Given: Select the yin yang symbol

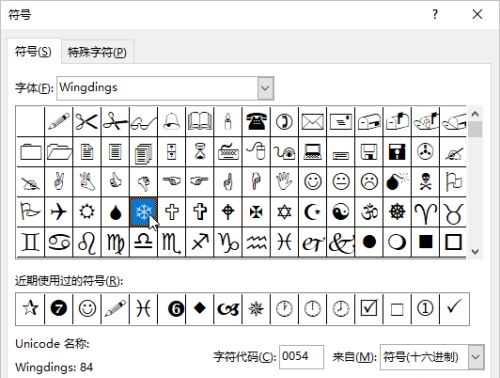Looking at the screenshot, I should [341, 212].
